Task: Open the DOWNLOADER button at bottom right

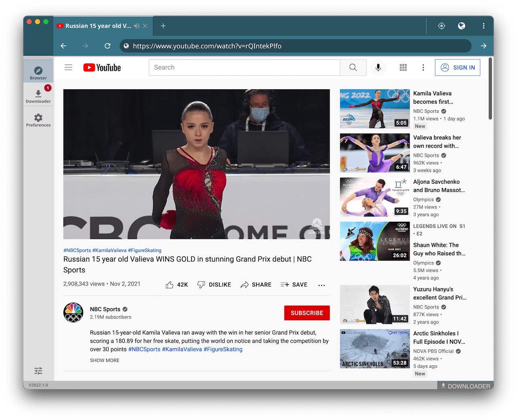Action: (465, 386)
